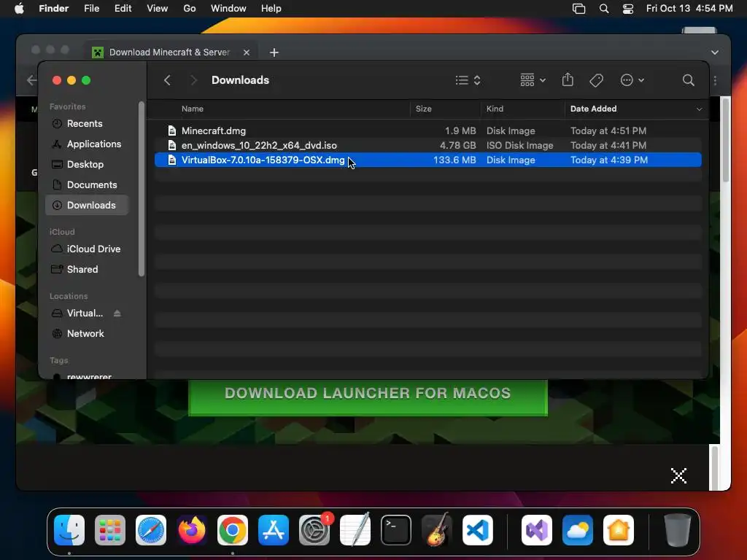
Task: Open Launchpad from the Dock
Action: click(110, 530)
